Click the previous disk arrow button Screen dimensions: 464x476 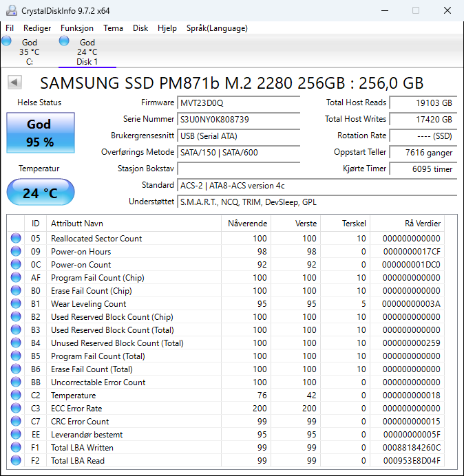click(x=14, y=82)
